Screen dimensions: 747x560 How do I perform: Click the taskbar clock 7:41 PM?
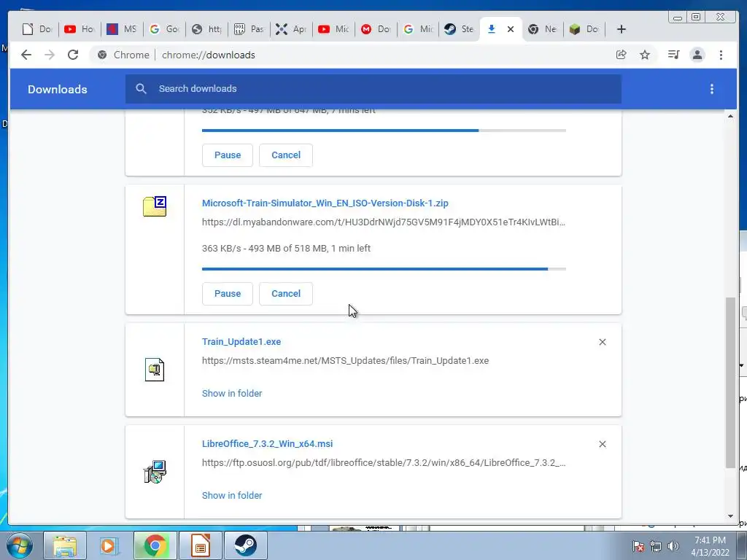[710, 540]
